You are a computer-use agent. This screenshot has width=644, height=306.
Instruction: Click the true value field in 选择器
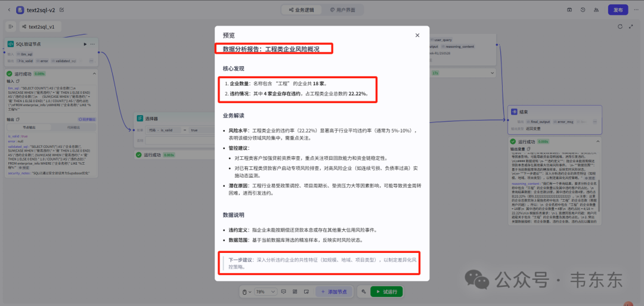[202, 130]
